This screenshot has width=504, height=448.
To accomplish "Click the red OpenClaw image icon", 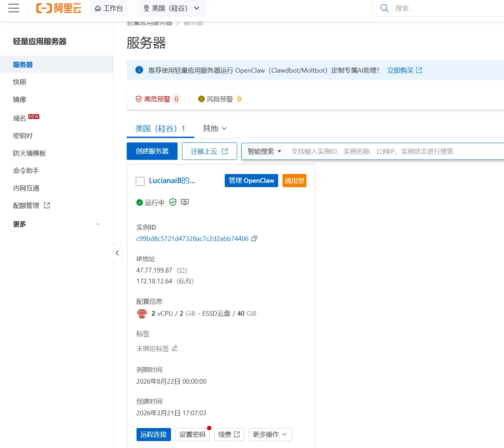I will 142,314.
